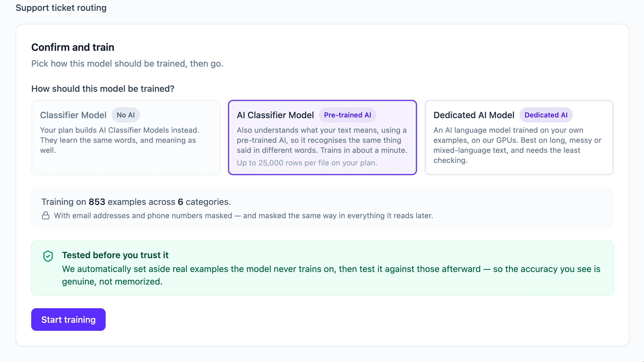Select the Dedicated AI Model card
This screenshot has height=362, width=644.
coord(519,138)
